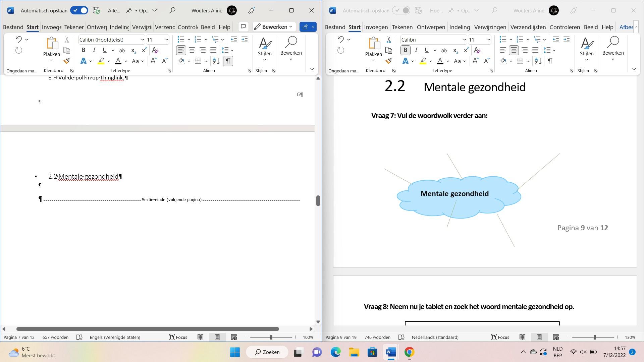Open Verwijzingen tab in right window
Screen dimensions: 644x362
coord(490,27)
